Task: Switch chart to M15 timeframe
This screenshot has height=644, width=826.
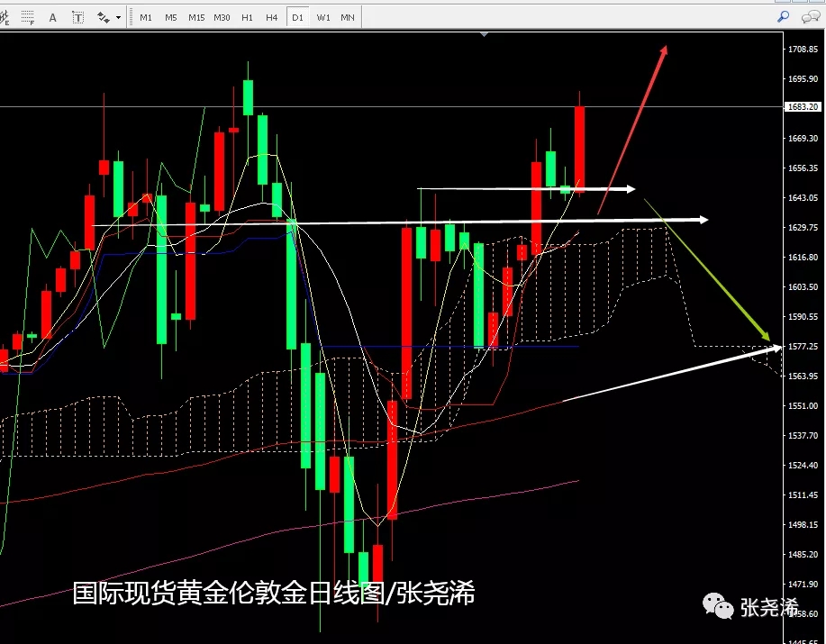Action: pos(196,17)
